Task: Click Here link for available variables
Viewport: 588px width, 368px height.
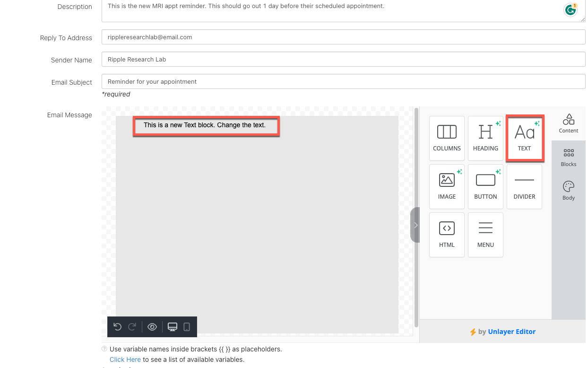Action: (125, 359)
